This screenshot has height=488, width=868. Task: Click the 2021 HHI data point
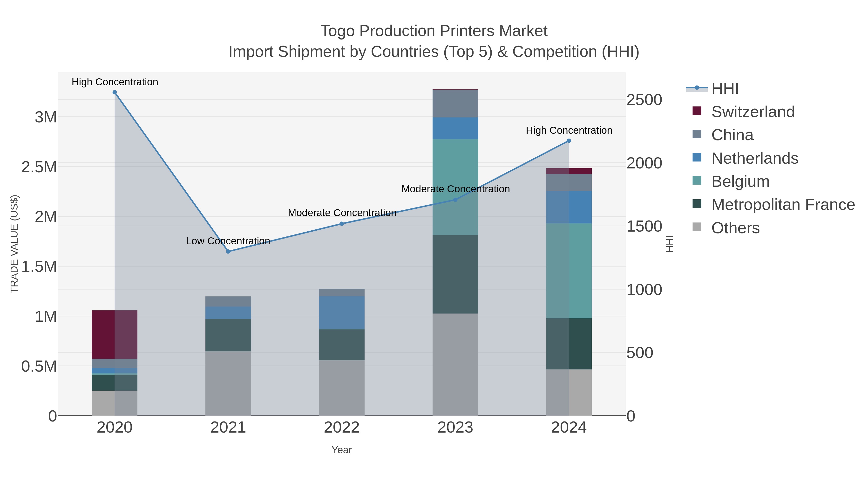coord(228,252)
